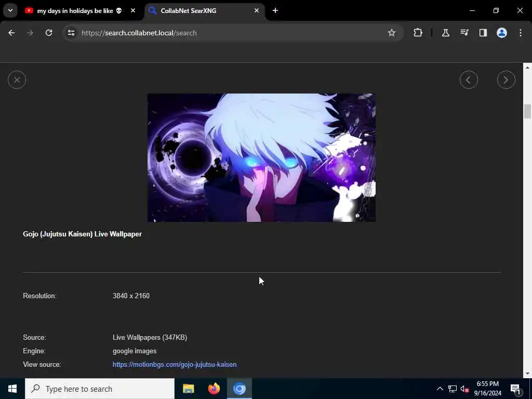The width and height of the screenshot is (532, 399).
Task: Bookmark this page with the star
Action: point(392,33)
